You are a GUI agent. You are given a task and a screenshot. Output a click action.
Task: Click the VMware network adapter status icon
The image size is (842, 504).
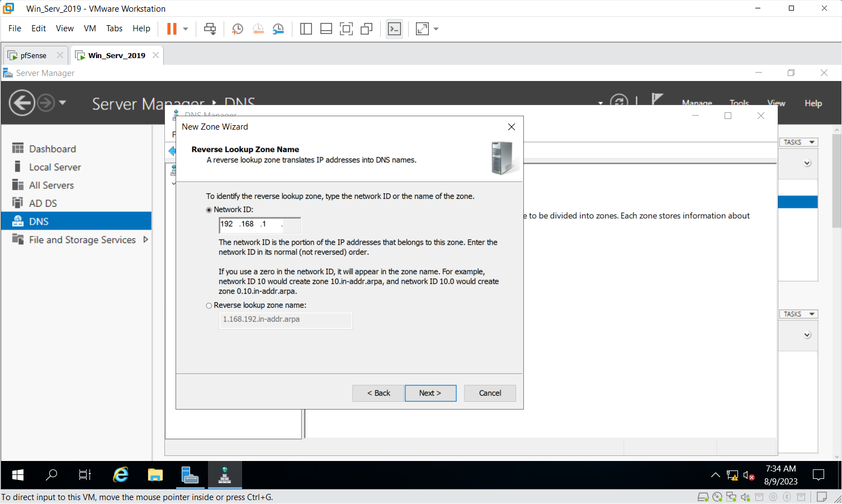(x=731, y=497)
